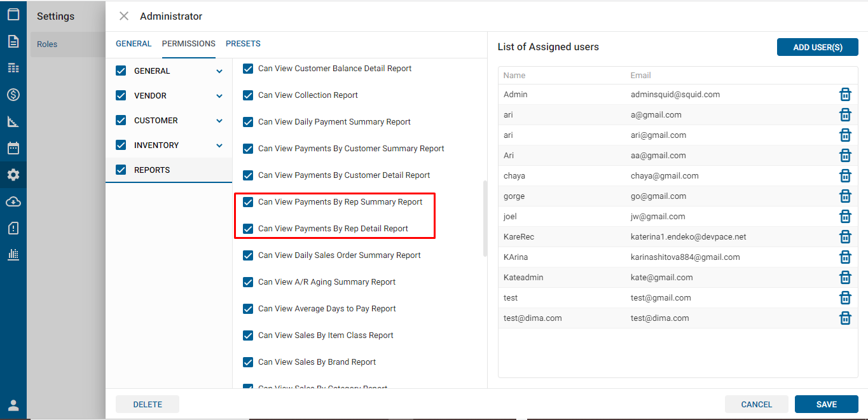Remove user Kateadmin using trash icon
The height and width of the screenshot is (420, 868).
(x=845, y=278)
